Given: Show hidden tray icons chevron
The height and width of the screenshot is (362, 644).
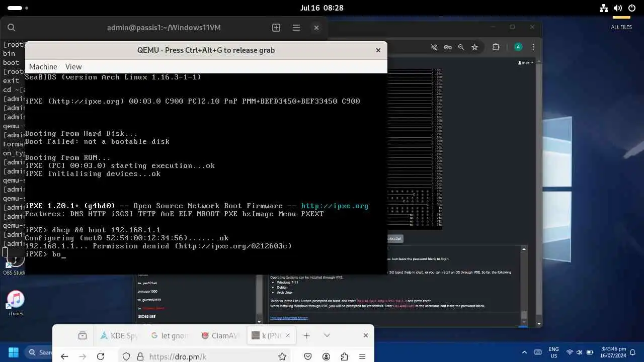Looking at the screenshot, I should [525, 352].
